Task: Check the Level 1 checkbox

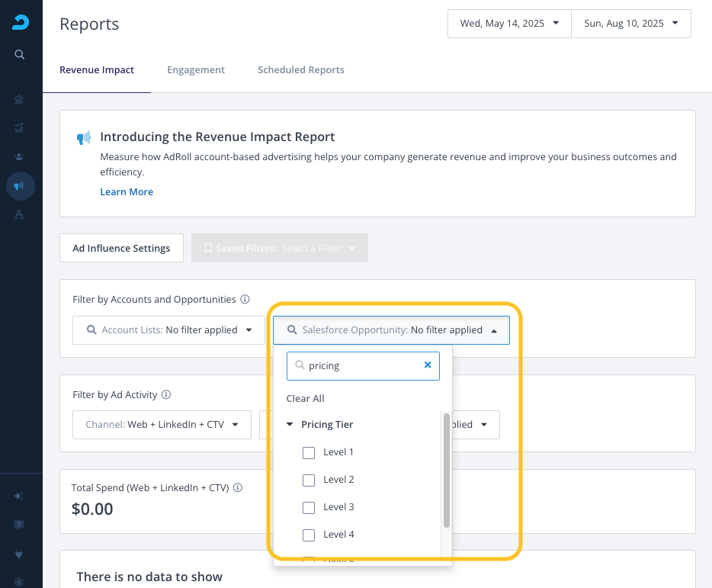Action: tap(309, 452)
